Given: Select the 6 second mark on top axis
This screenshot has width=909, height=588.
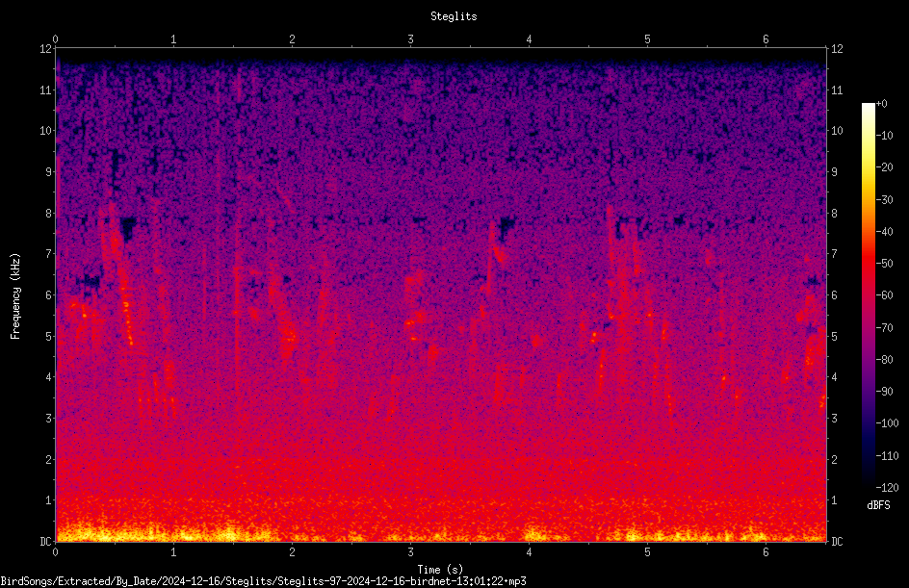Looking at the screenshot, I should [766, 39].
